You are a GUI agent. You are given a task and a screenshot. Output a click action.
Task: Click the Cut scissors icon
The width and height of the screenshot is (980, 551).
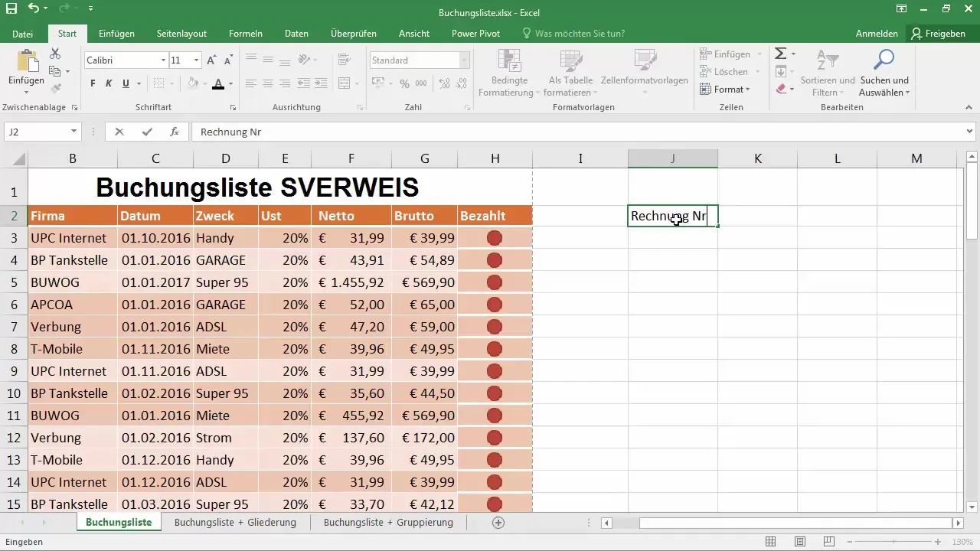pos(55,54)
